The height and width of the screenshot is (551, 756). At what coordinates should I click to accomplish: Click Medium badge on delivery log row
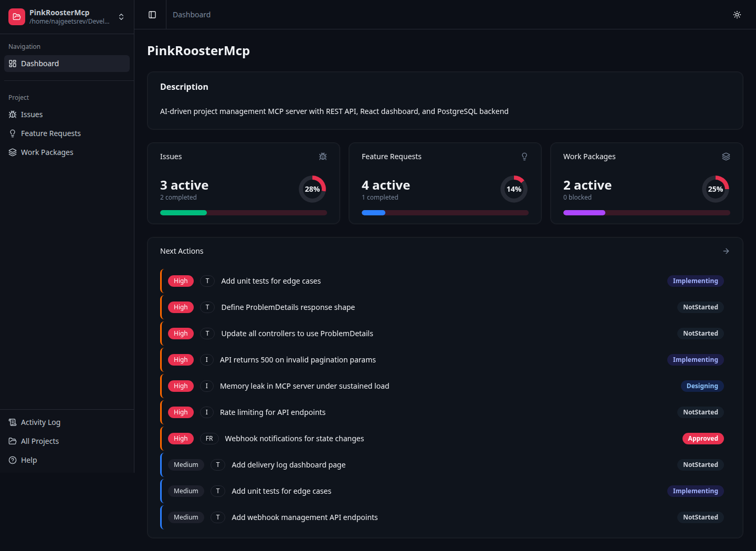(x=186, y=465)
